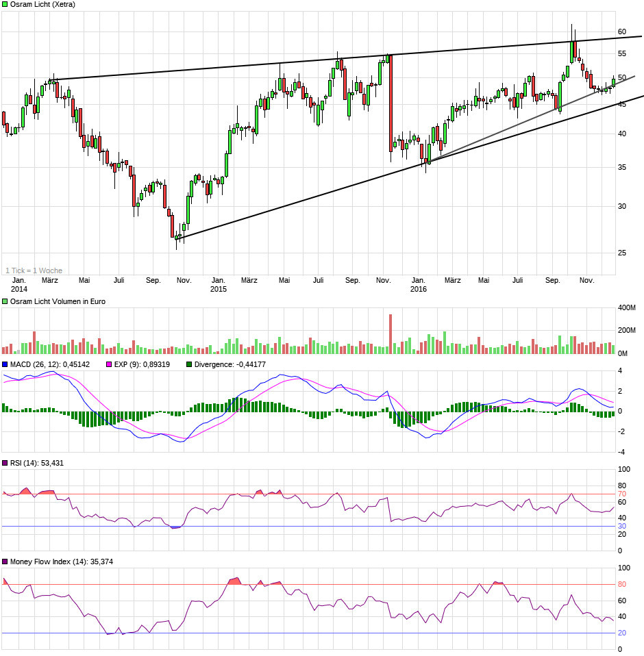Click the blue Money Flow 20 threshold label
644x656 pixels.
[622, 633]
